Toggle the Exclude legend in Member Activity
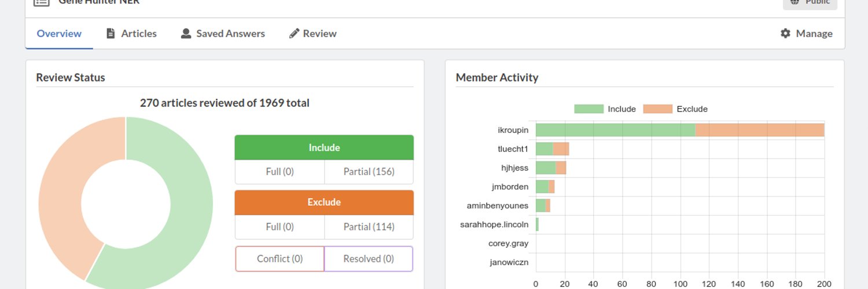This screenshot has height=289, width=868. (x=675, y=109)
